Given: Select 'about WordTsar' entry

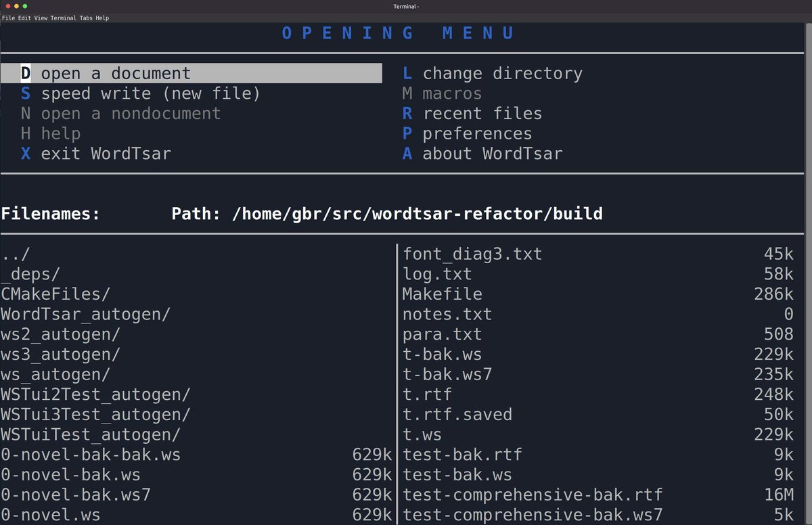Looking at the screenshot, I should click(x=482, y=154).
